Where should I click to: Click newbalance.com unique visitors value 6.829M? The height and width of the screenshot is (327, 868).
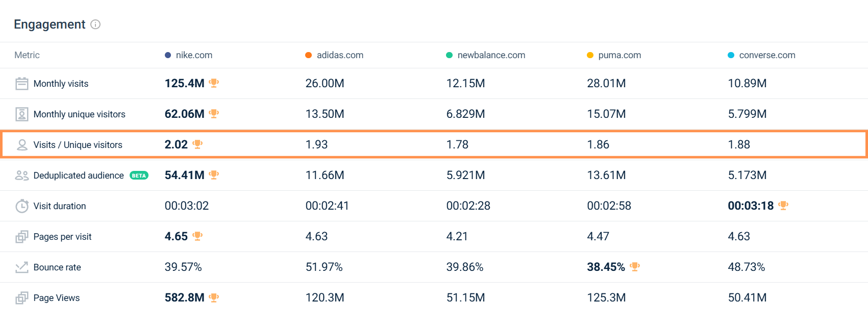point(465,114)
